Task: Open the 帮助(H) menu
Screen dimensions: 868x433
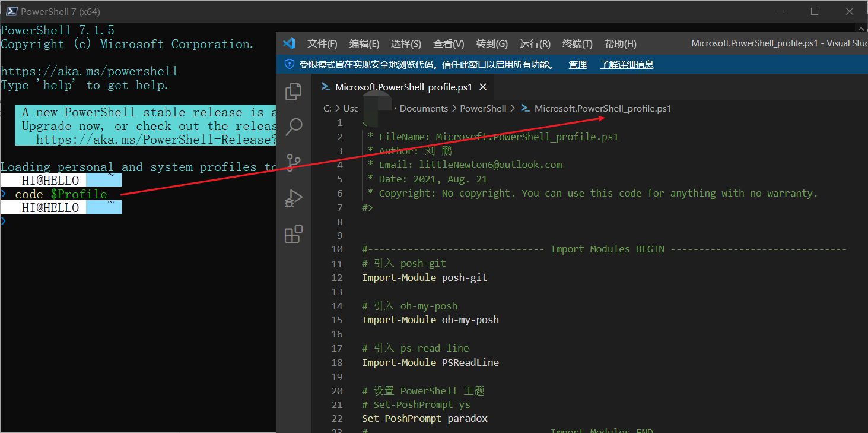Action: coord(620,44)
